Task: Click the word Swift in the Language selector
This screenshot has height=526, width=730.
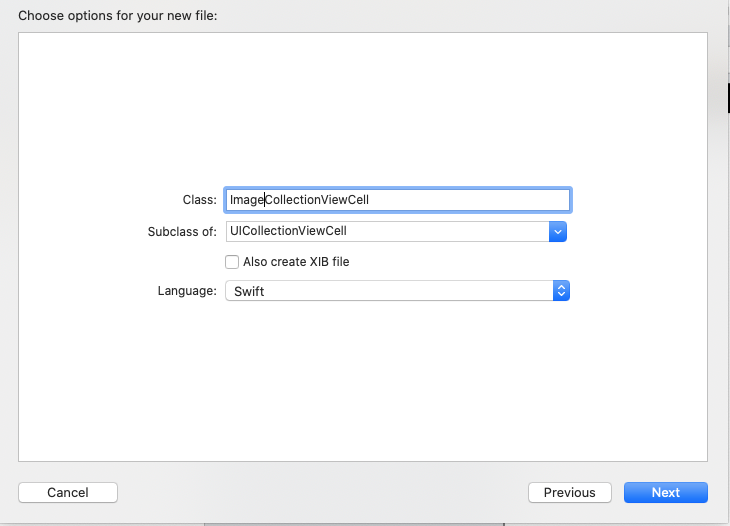Action: point(249,291)
